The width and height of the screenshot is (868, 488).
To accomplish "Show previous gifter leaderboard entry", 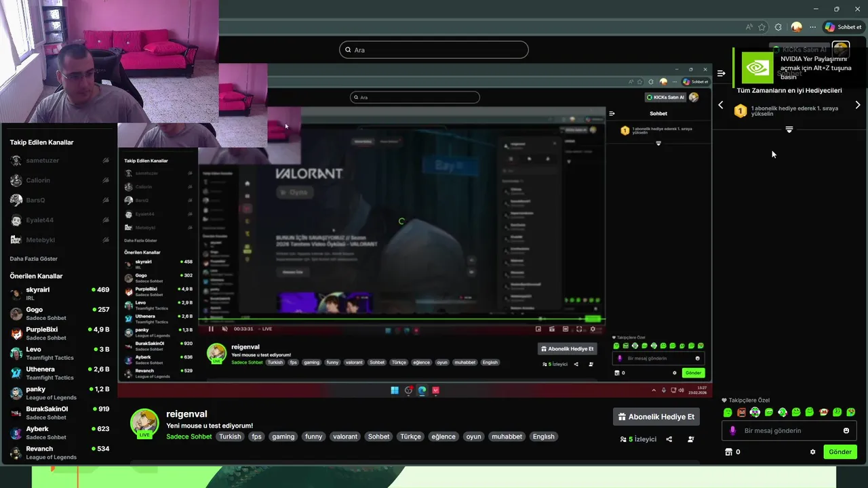I will point(721,105).
